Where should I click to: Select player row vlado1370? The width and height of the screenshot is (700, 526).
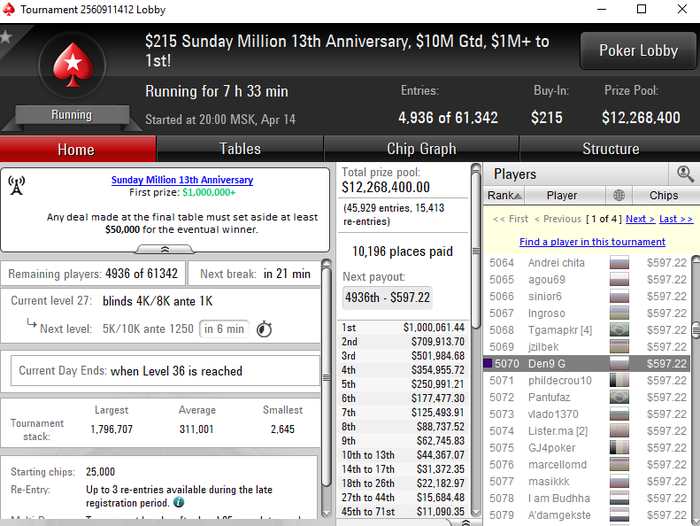click(x=586, y=414)
